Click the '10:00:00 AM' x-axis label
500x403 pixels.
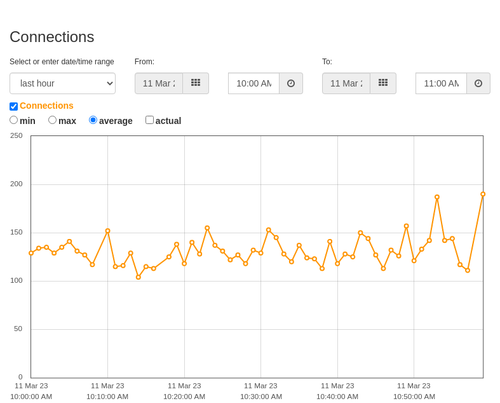[x=31, y=397]
